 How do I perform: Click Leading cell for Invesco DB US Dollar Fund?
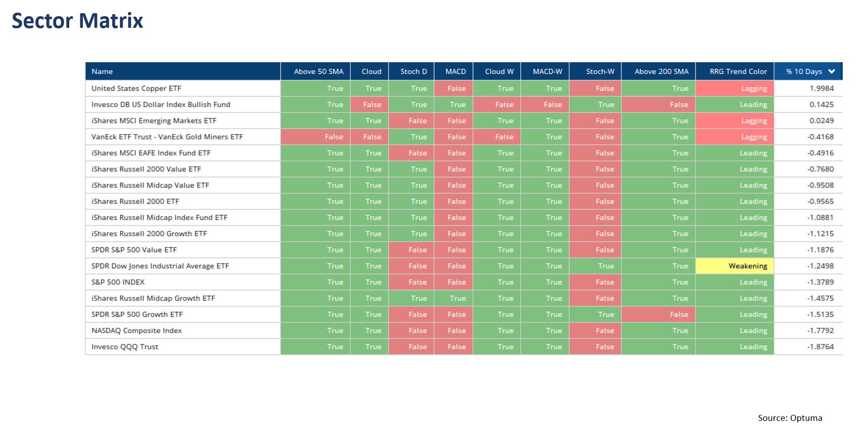735,104
